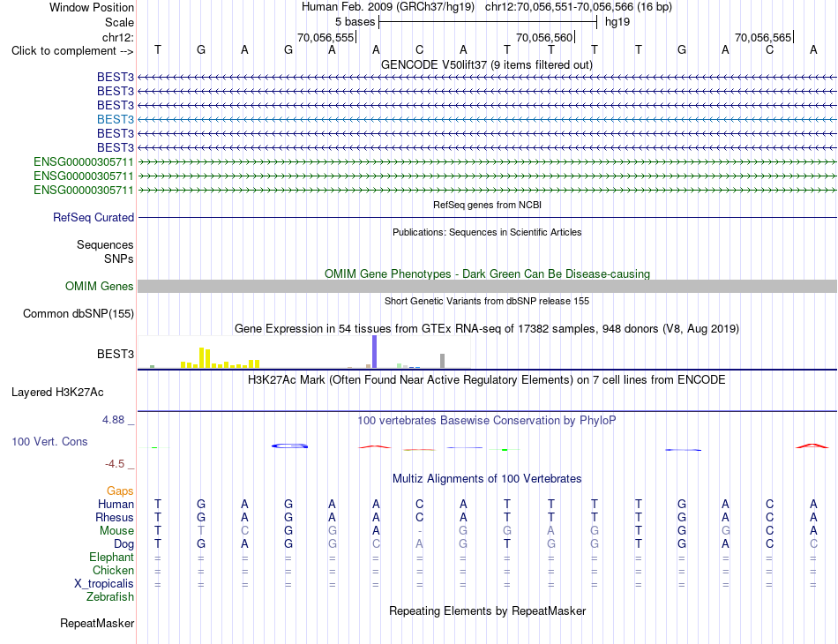This screenshot has height=644, width=838.
Task: Click the RepeatMasker track label
Action: click(97, 623)
